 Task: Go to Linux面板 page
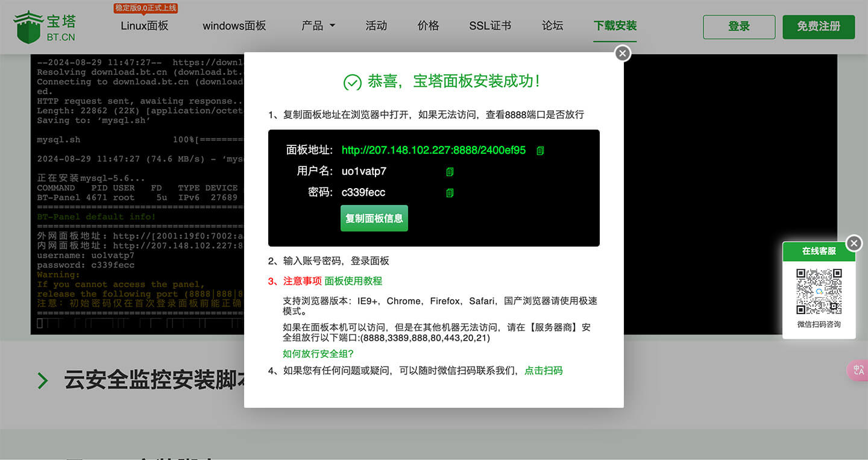coord(145,26)
